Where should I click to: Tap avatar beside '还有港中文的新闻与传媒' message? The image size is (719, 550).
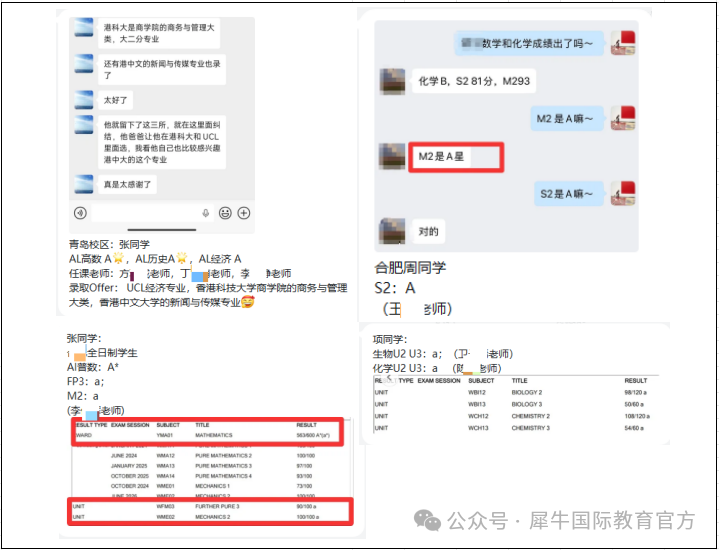83,64
